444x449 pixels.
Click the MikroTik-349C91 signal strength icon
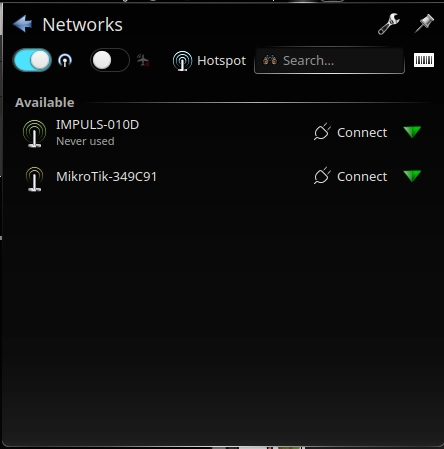[34, 179]
